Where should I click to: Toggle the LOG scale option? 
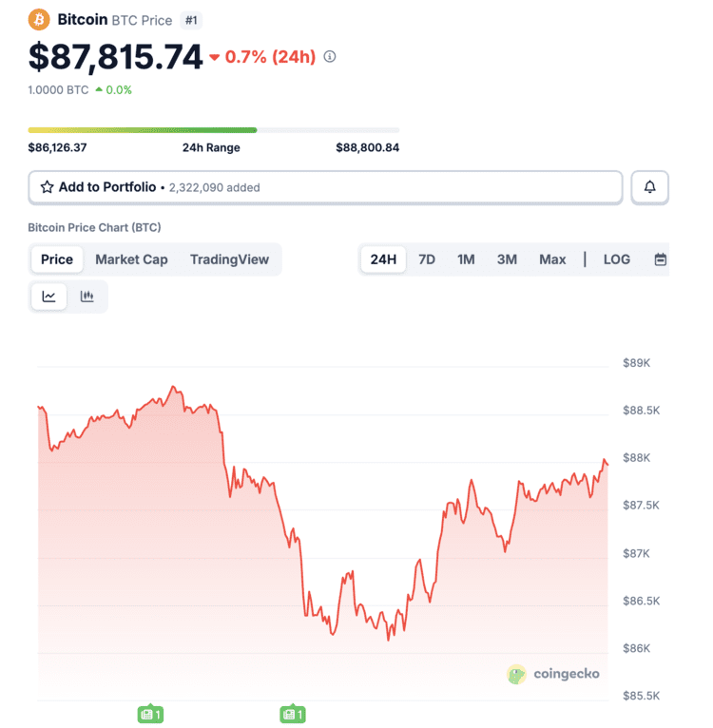[x=617, y=259]
